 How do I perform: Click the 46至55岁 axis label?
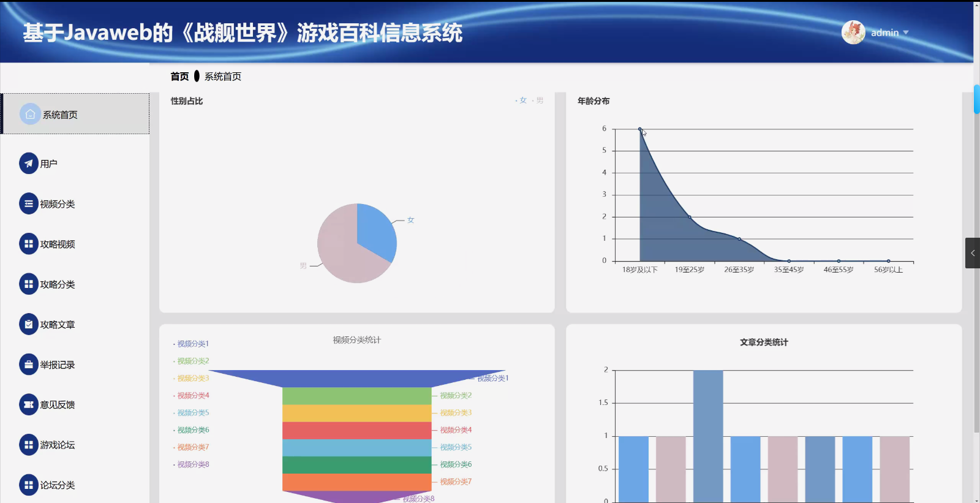click(x=839, y=270)
